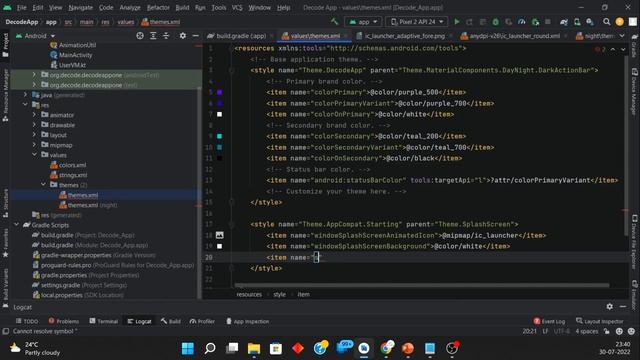Open Microsoft Store from taskbar
The height and width of the screenshot is (360, 640).
pyautogui.click(x=276, y=348)
